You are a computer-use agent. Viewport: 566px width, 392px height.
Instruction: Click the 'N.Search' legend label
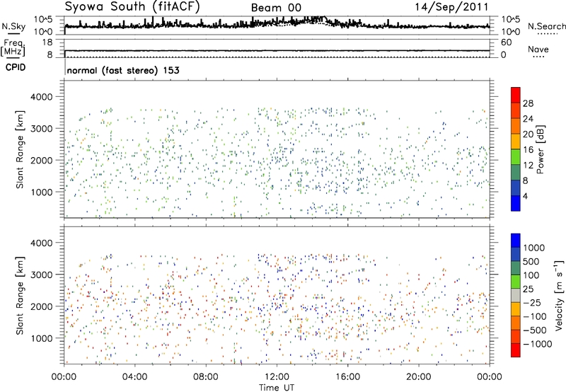click(546, 26)
